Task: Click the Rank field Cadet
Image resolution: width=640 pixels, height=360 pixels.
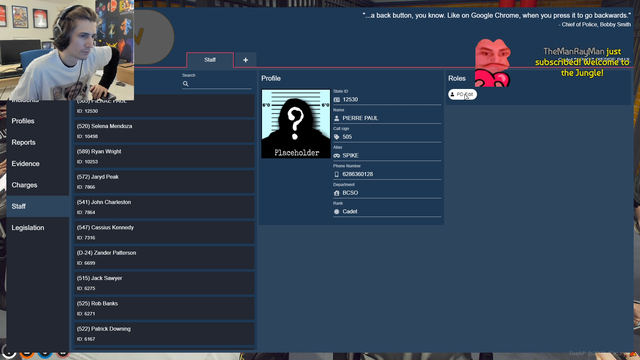Action: pyautogui.click(x=387, y=211)
